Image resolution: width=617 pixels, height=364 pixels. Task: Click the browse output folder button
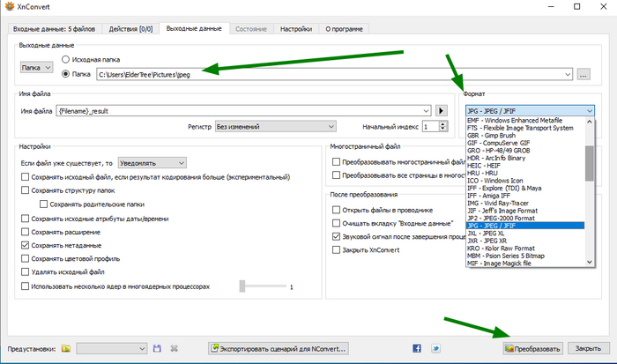583,75
